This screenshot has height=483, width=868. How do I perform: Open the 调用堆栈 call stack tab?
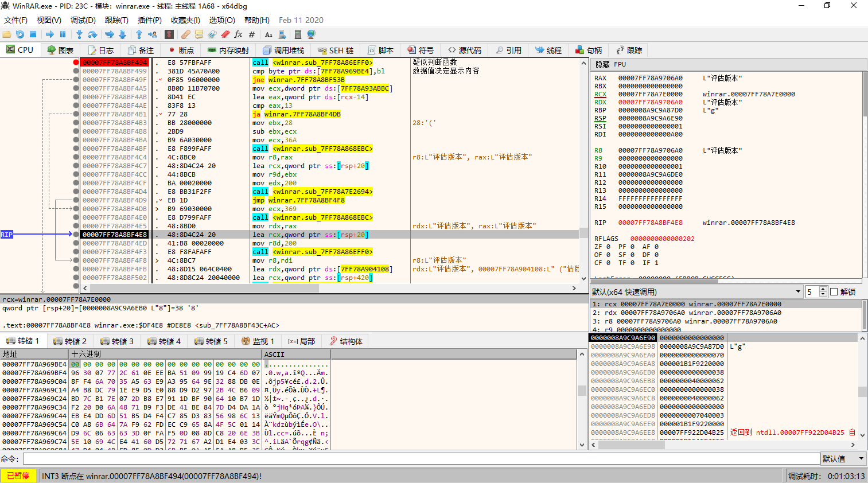pyautogui.click(x=283, y=50)
